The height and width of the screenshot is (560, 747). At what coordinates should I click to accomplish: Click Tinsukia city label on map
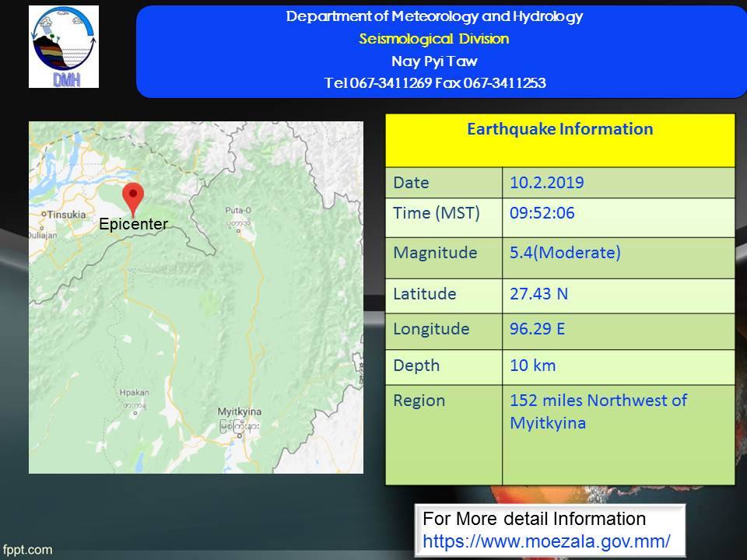coord(66,213)
